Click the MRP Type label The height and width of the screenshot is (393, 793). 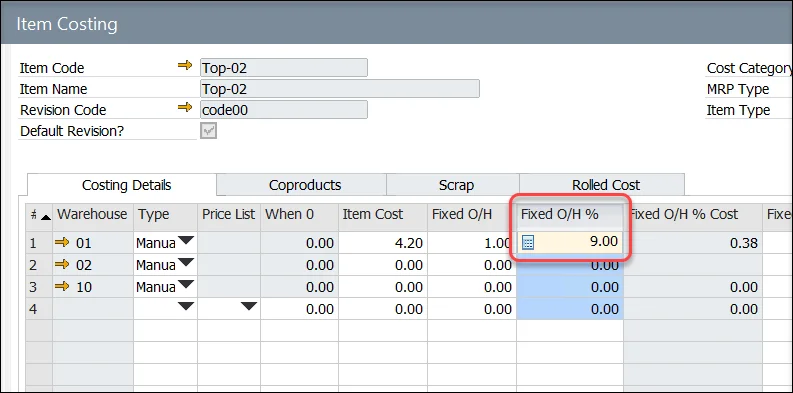pos(738,90)
